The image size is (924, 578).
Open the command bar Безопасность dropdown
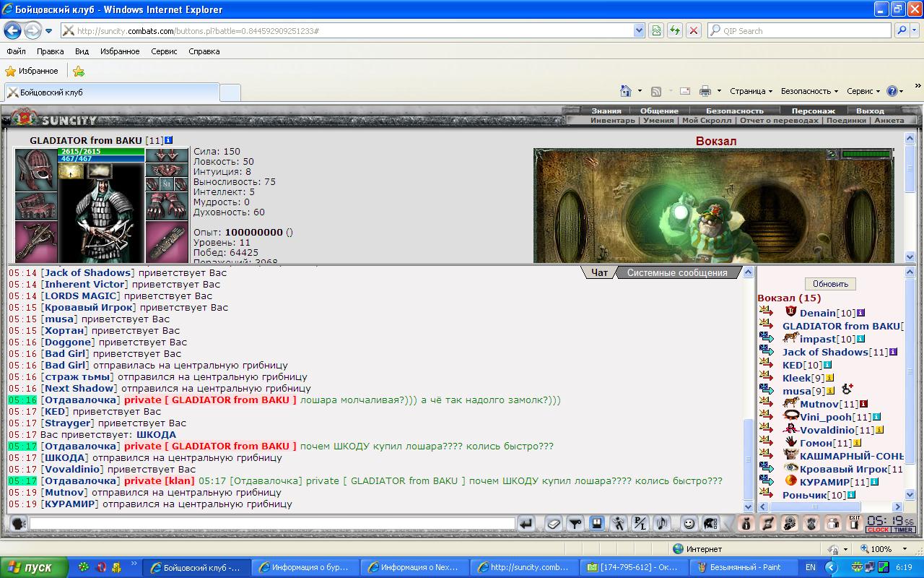(x=809, y=91)
